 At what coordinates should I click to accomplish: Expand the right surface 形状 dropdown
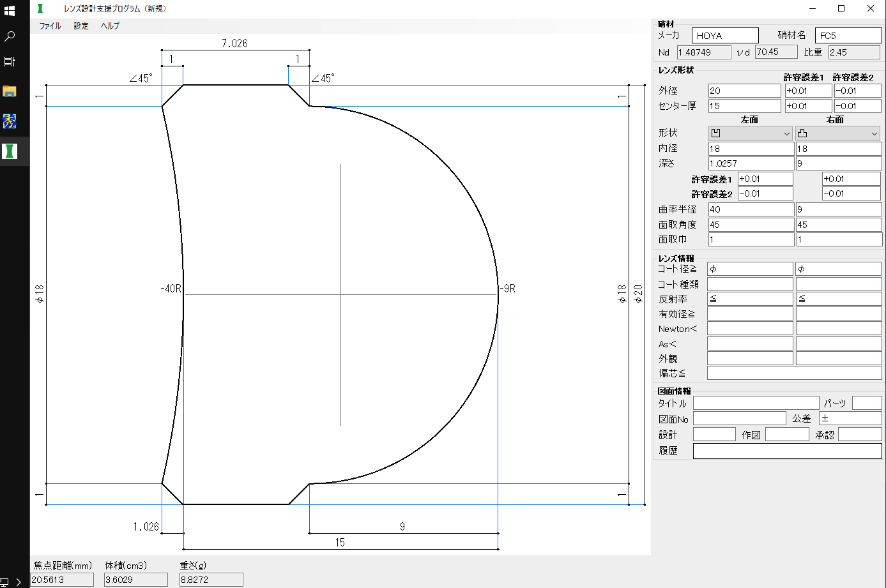point(838,133)
